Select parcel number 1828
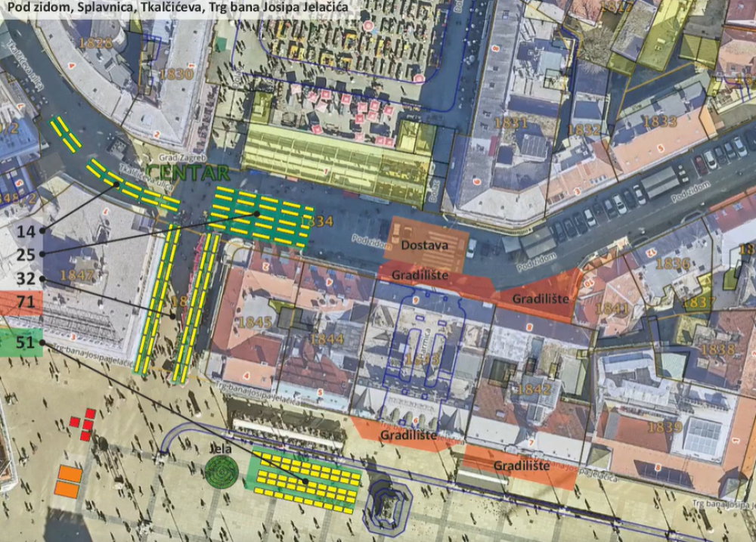 [x=94, y=43]
